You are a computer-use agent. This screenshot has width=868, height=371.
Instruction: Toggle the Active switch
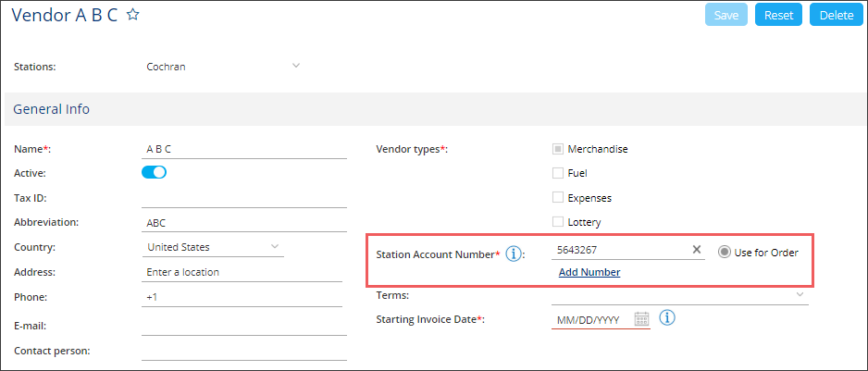click(x=154, y=173)
